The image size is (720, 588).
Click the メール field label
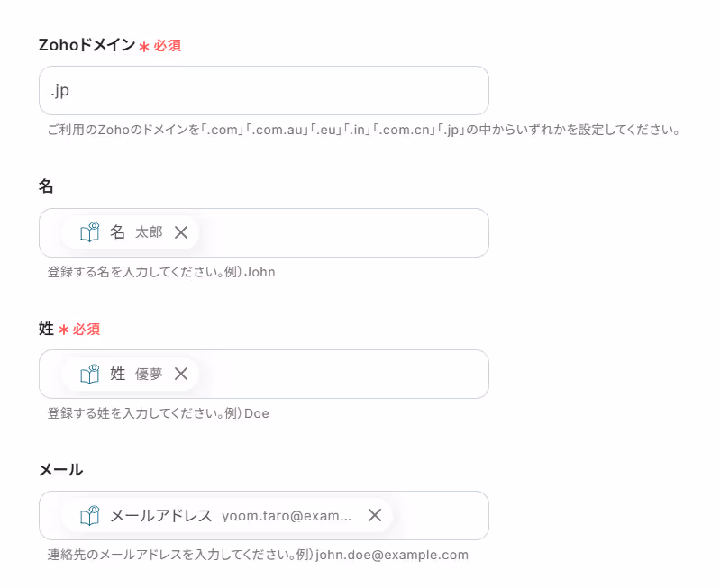pyautogui.click(x=60, y=469)
